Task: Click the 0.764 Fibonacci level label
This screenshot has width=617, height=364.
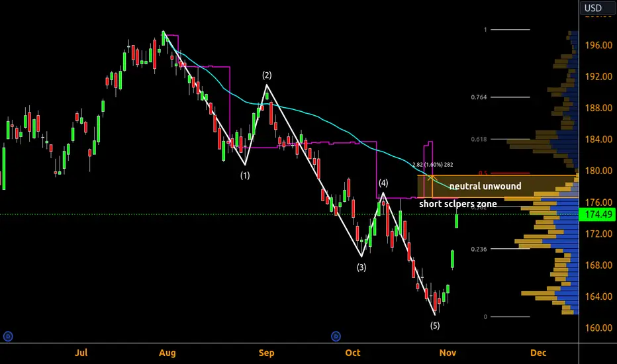Action: [479, 97]
